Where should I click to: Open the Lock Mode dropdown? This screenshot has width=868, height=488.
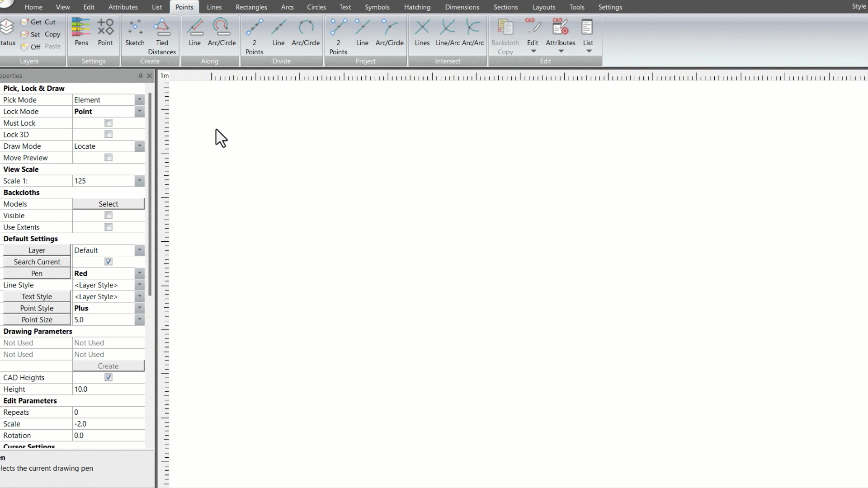pyautogui.click(x=139, y=111)
